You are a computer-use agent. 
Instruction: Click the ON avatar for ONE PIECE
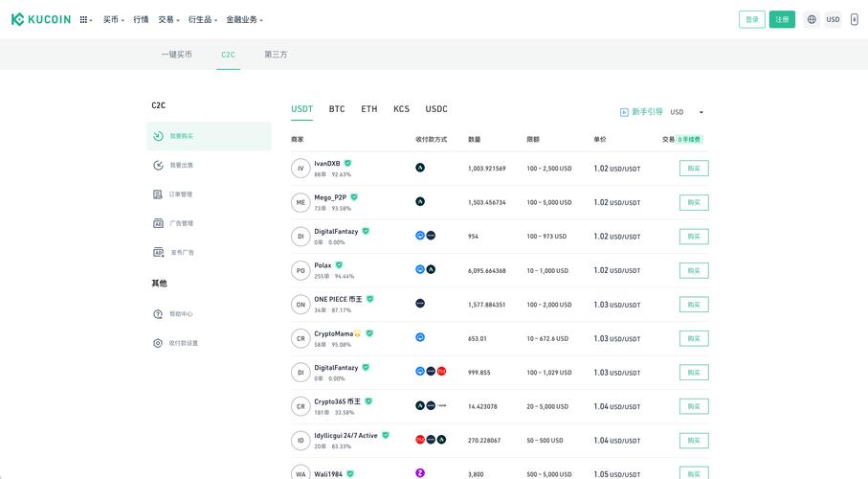click(300, 305)
